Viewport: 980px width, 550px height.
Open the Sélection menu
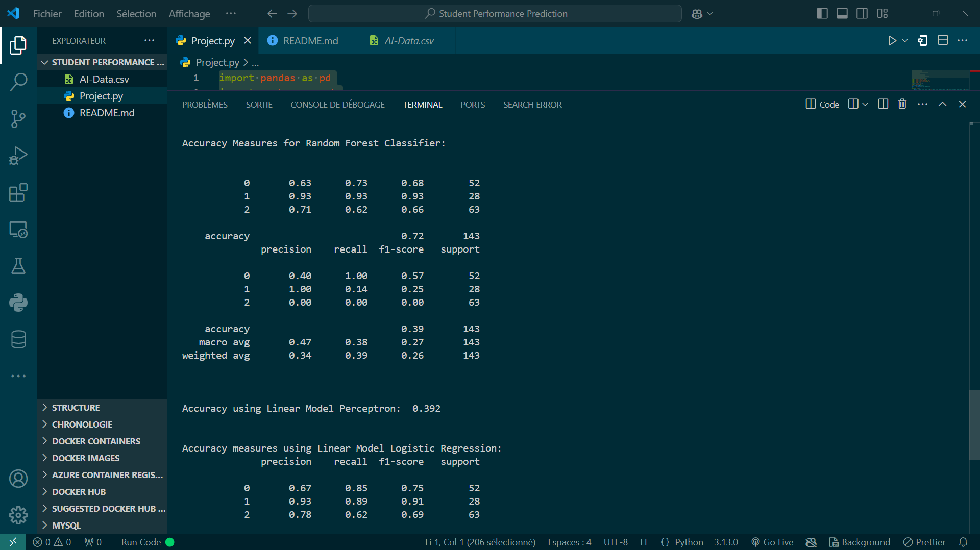point(136,14)
